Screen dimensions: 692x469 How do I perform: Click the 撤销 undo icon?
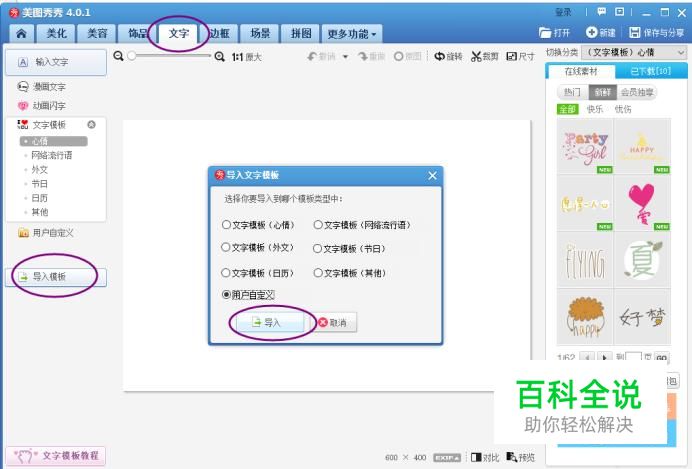(x=312, y=56)
